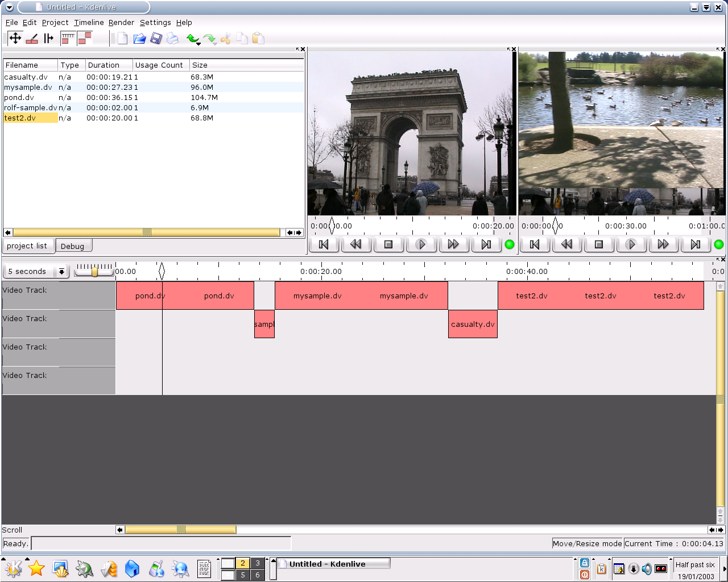The height and width of the screenshot is (582, 728).
Task: Click the Save floppy disk icon
Action: [x=156, y=38]
